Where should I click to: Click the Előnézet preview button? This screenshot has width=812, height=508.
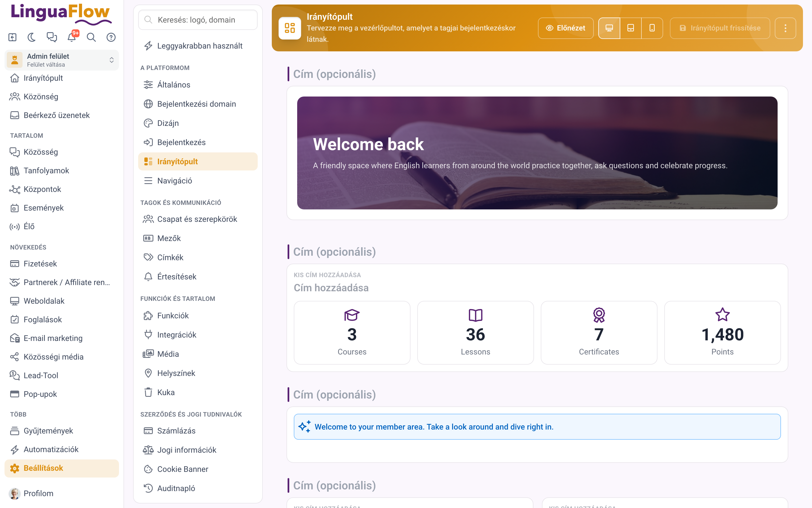tap(566, 28)
